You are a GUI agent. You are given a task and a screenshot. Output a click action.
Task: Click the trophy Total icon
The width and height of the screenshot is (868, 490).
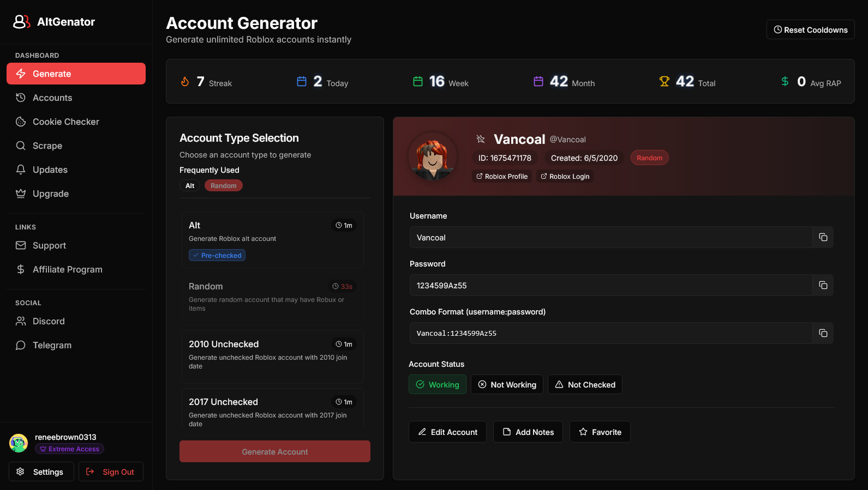click(x=664, y=81)
